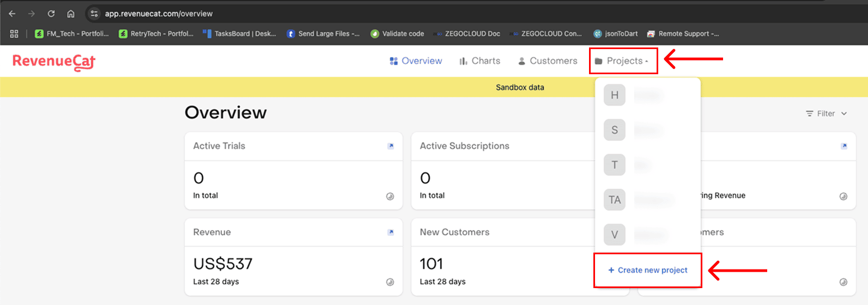This screenshot has width=868, height=305.
Task: Open the TasksBoard bookmark
Action: [x=239, y=34]
